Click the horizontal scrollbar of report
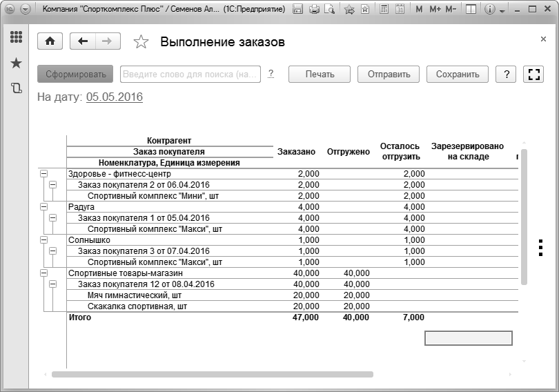 pyautogui.click(x=213, y=374)
